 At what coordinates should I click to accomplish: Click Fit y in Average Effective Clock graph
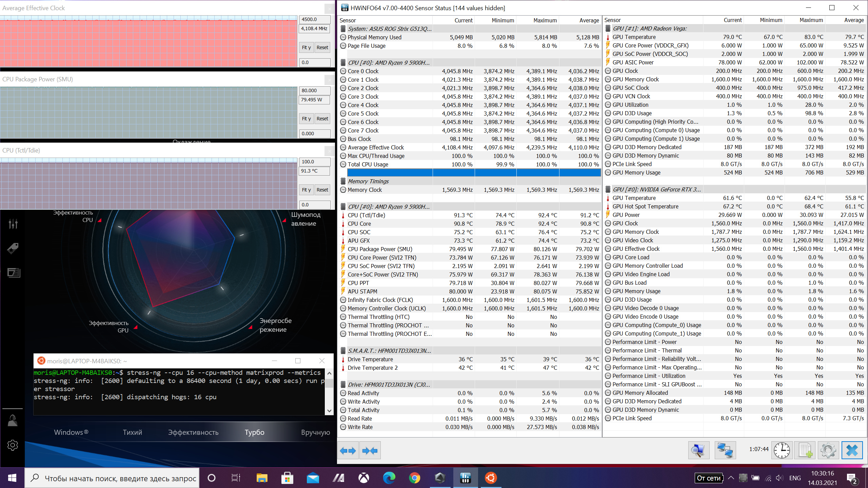[306, 47]
